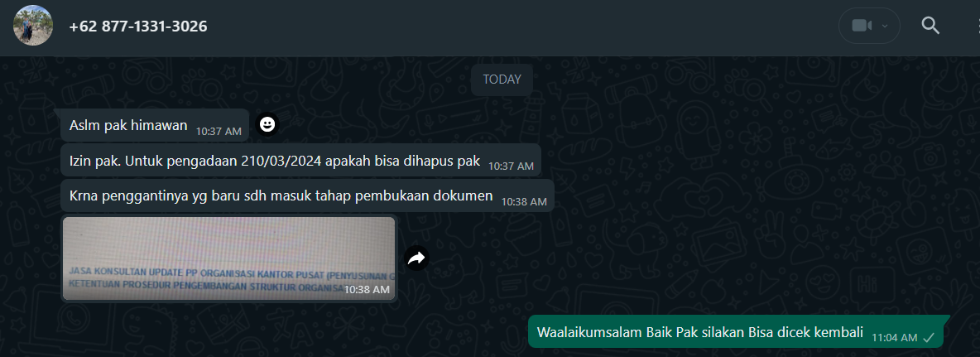Open contact info for +62 877-1331-3026
This screenshot has width=980, height=357.
(x=138, y=27)
